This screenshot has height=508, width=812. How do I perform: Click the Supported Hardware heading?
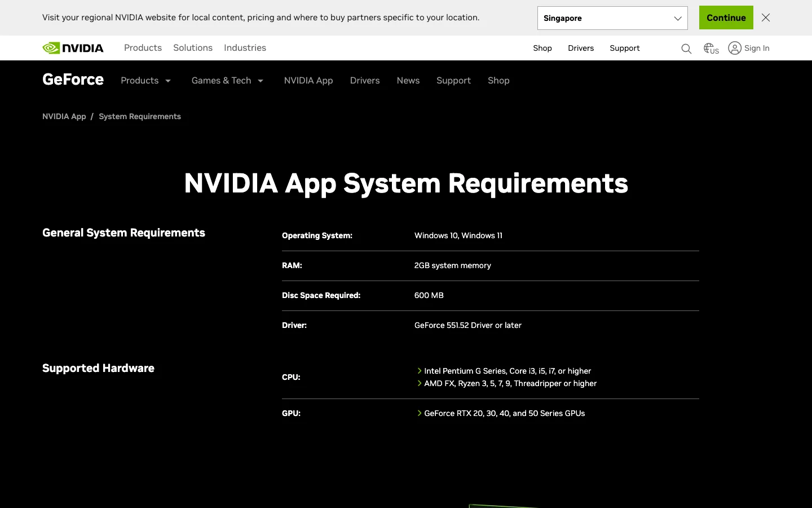98,368
